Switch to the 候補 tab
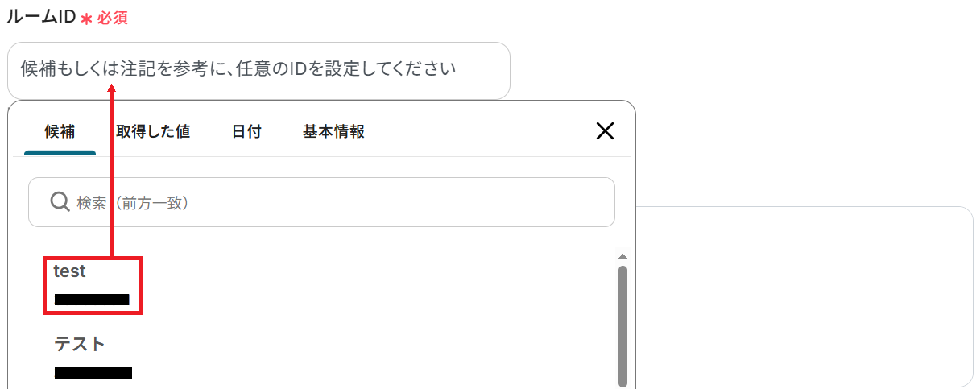Image resolution: width=980 pixels, height=389 pixels. [60, 131]
